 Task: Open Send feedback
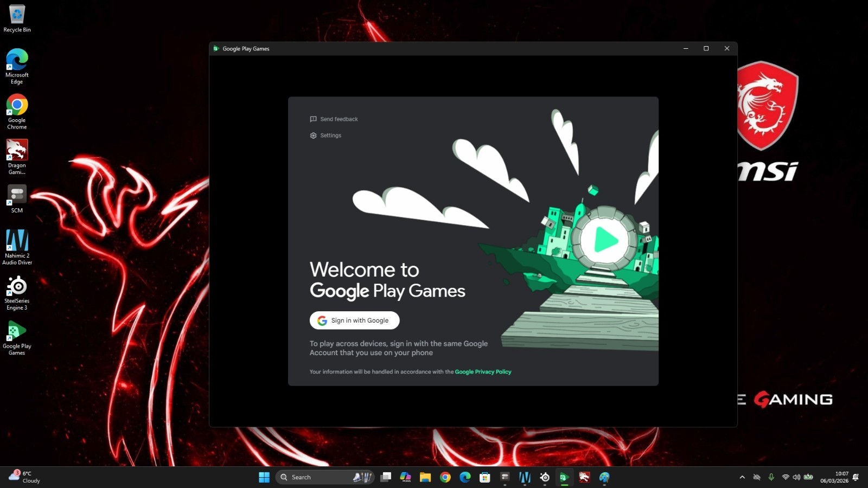click(x=334, y=119)
